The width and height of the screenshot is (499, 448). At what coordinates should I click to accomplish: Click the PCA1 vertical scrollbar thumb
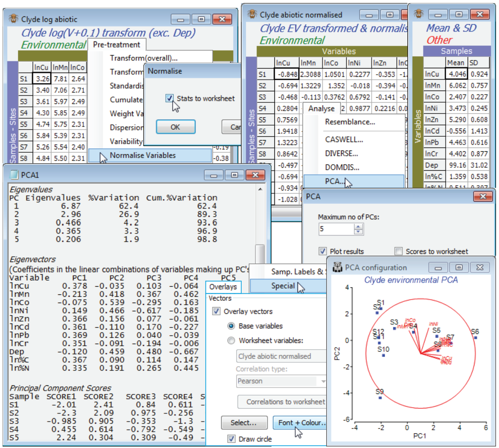coord(260,253)
